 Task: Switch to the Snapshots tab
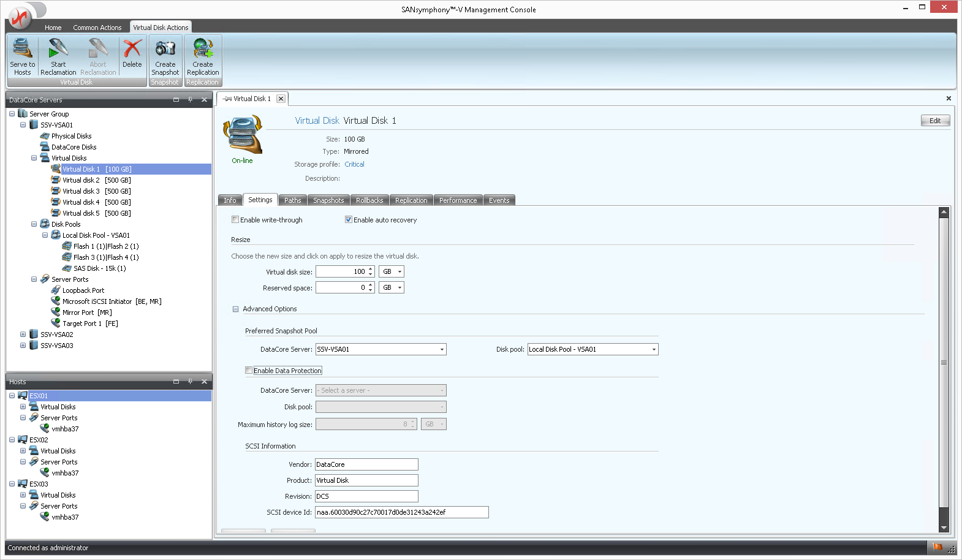click(x=328, y=200)
